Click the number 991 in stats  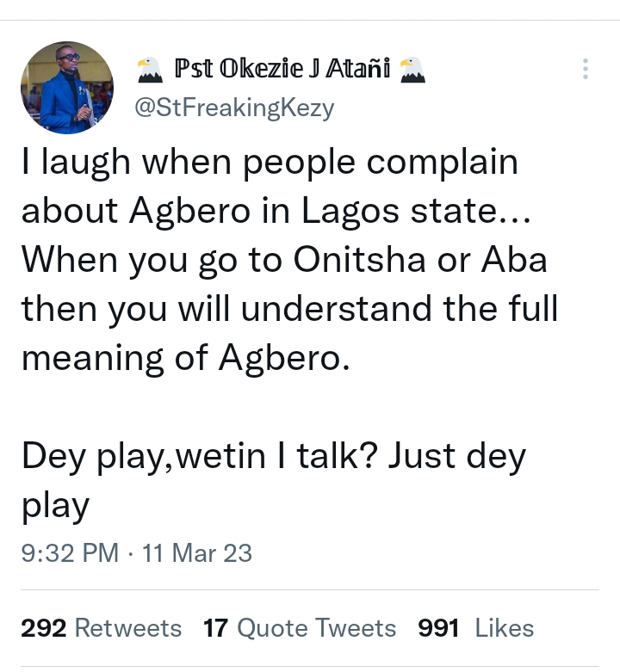(438, 628)
